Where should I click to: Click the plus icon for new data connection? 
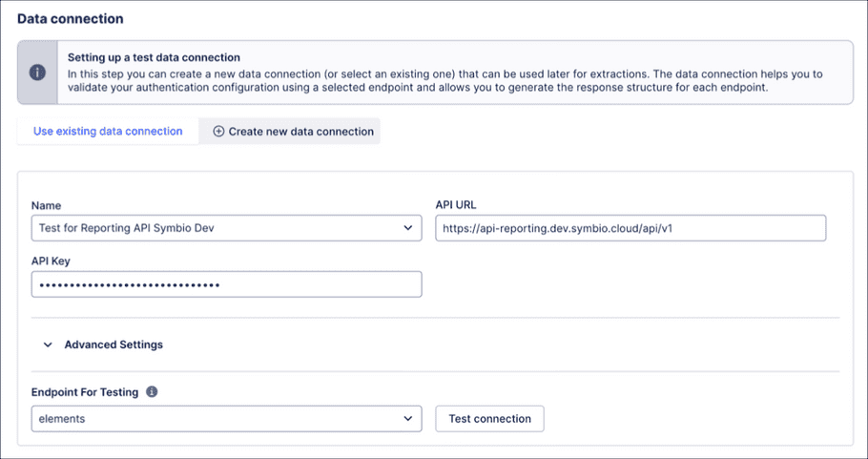point(218,132)
